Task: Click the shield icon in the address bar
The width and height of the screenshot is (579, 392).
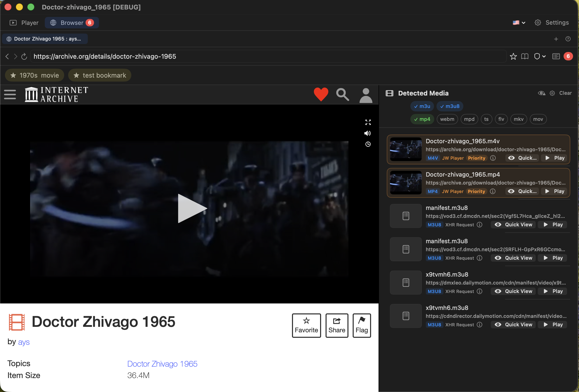Action: pos(537,56)
